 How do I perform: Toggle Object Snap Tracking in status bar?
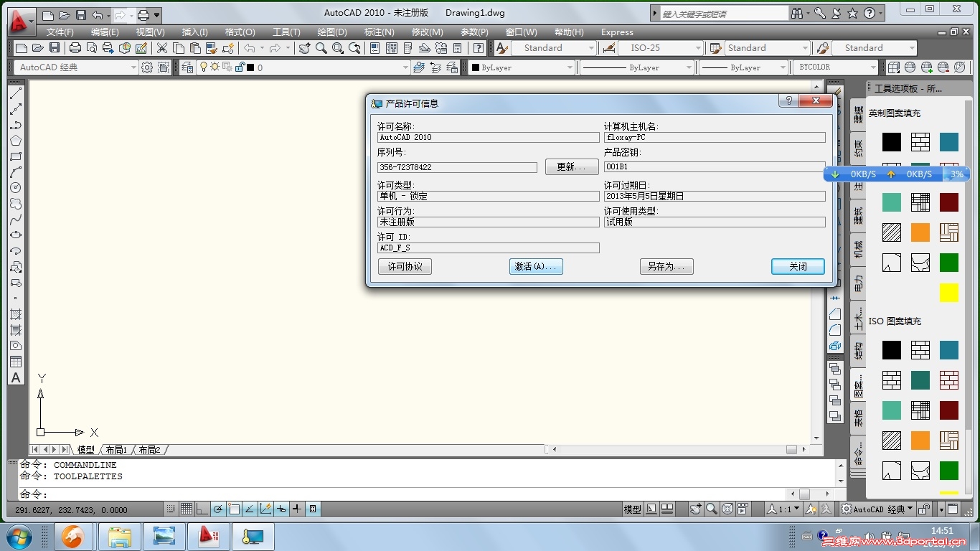(250, 509)
